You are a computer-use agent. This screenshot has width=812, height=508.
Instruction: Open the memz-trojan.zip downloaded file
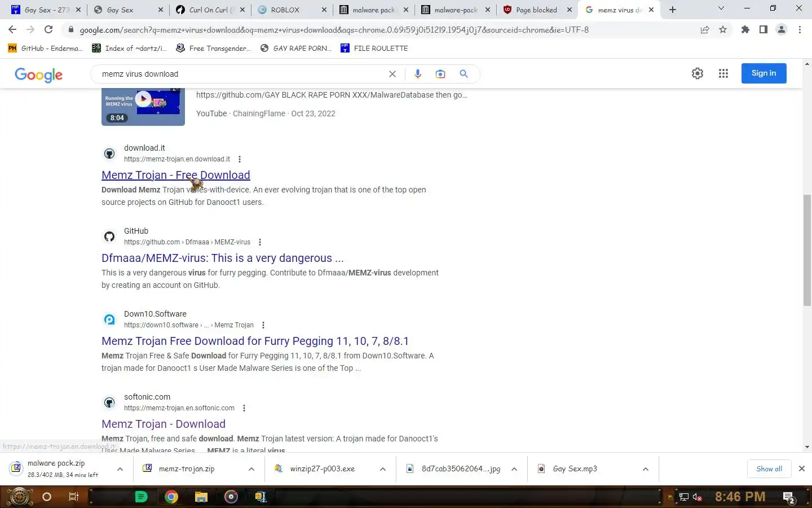point(186,469)
